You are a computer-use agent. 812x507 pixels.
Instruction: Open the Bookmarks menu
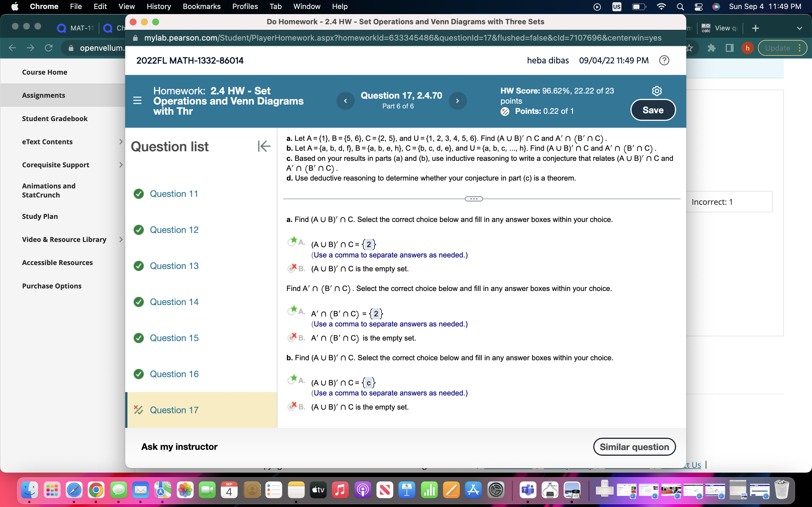pos(202,6)
